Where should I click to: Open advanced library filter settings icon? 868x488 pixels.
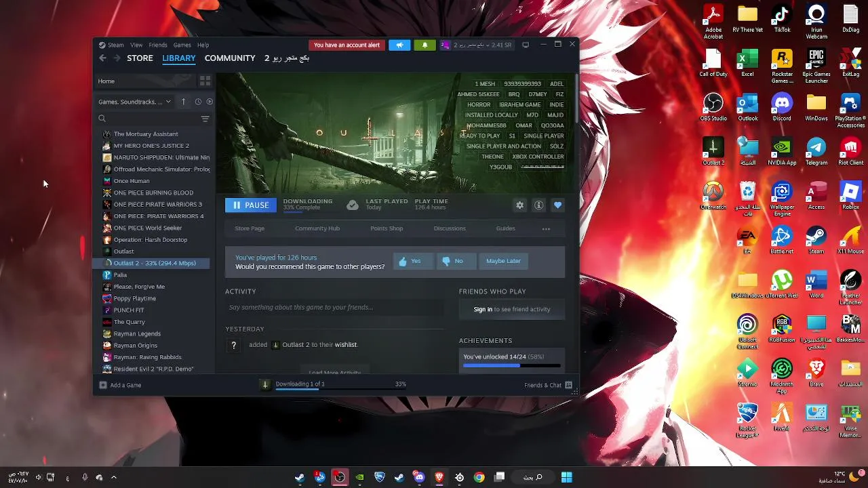click(x=205, y=119)
